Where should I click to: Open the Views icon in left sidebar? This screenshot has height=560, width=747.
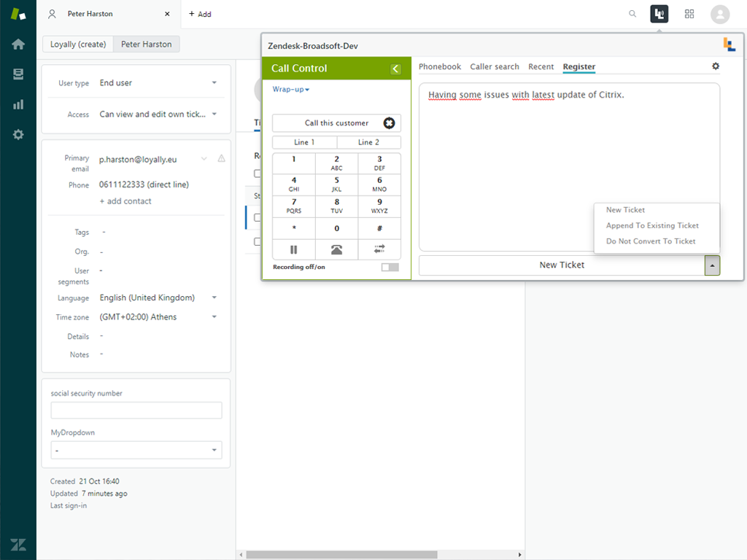point(18,74)
